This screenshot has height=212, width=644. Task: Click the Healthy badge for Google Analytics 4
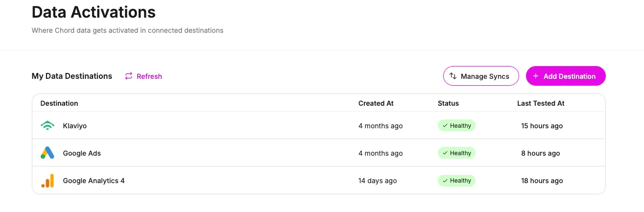456,181
